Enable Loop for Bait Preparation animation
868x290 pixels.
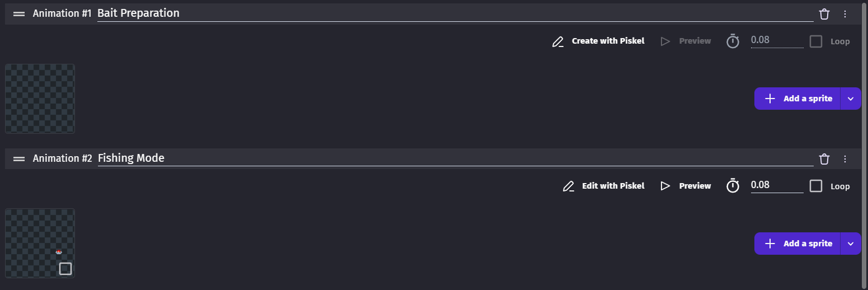tap(816, 41)
